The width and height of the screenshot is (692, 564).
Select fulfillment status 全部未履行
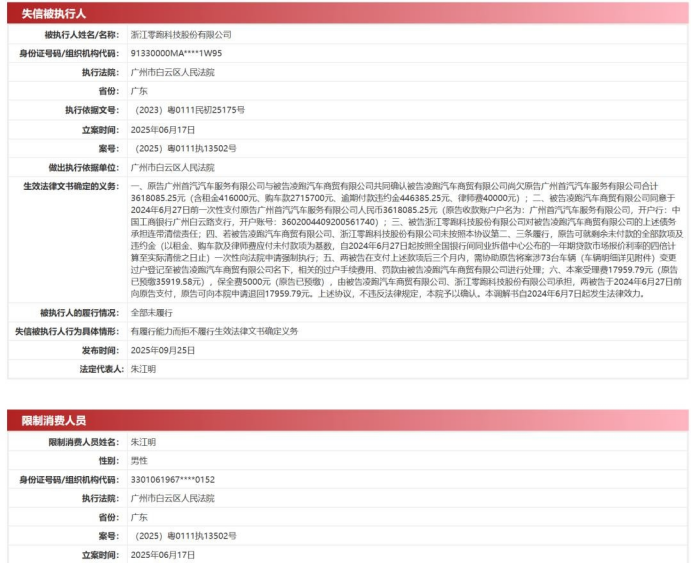[x=152, y=312]
